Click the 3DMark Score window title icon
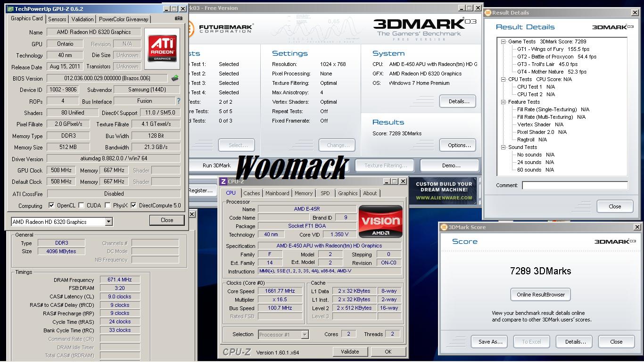 pyautogui.click(x=444, y=227)
